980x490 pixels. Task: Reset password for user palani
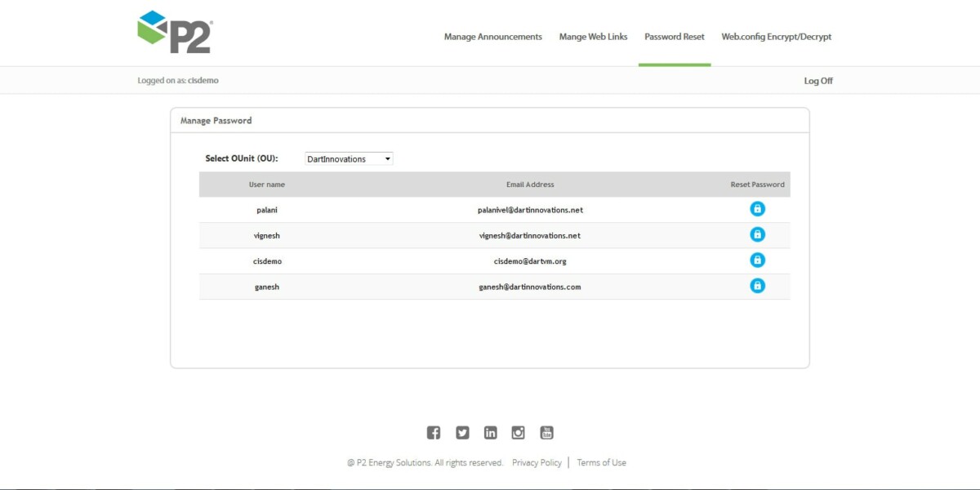(757, 208)
